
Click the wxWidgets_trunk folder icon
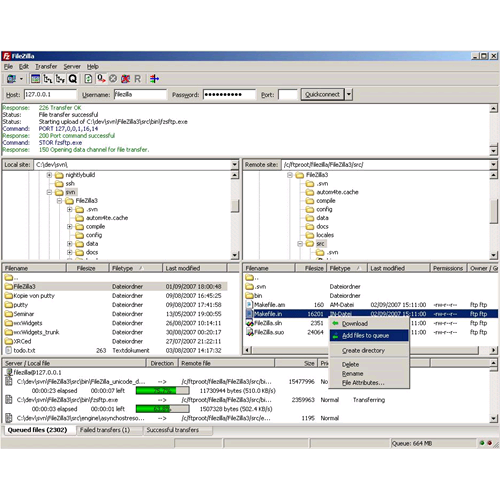pyautogui.click(x=9, y=332)
